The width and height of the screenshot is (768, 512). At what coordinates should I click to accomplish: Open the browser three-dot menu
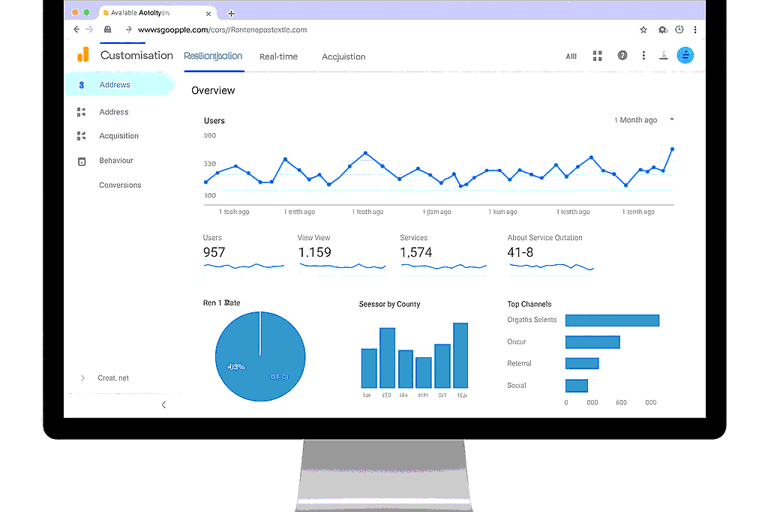695,30
